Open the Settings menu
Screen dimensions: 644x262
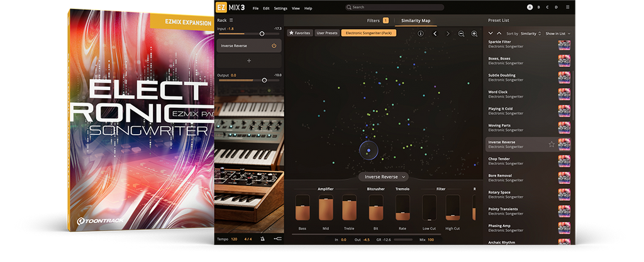pos(280,8)
